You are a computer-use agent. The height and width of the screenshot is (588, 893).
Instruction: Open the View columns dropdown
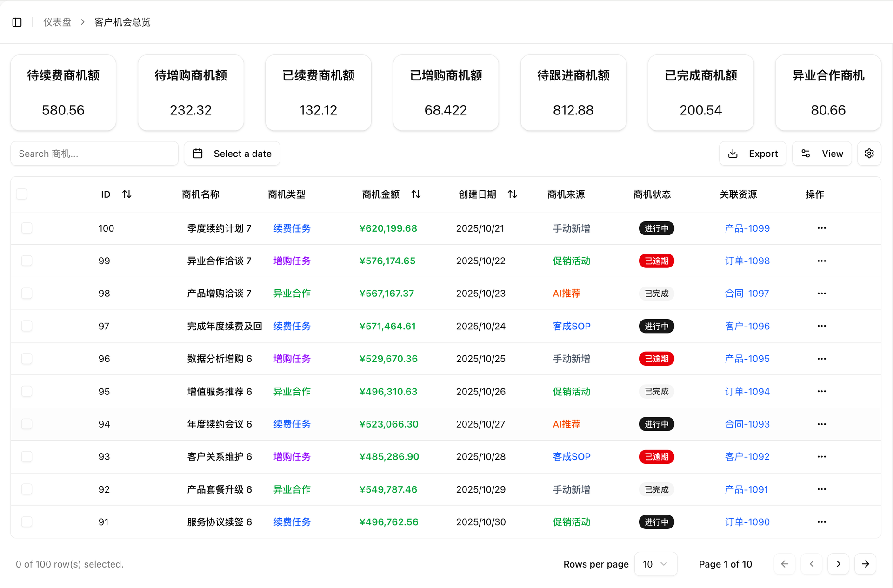pos(822,154)
